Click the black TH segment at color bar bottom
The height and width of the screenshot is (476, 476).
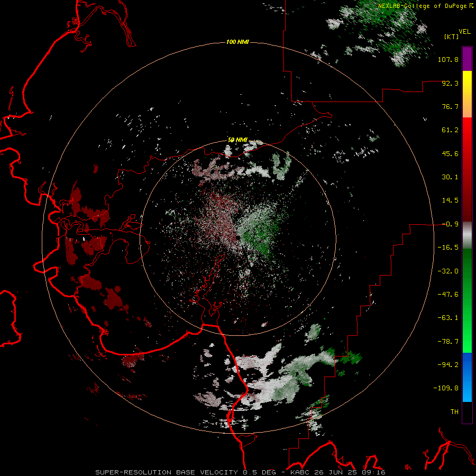pyautogui.click(x=467, y=413)
